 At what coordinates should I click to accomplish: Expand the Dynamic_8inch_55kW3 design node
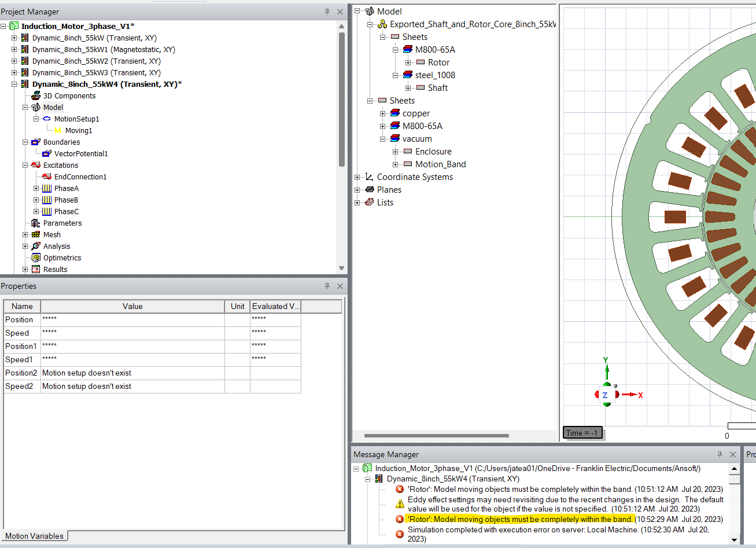pyautogui.click(x=14, y=72)
